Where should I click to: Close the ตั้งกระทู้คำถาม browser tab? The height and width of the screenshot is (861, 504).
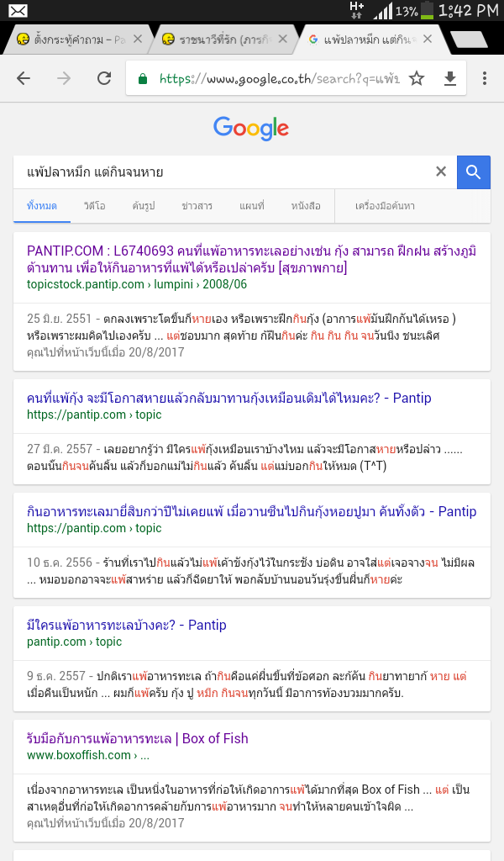tap(138, 39)
